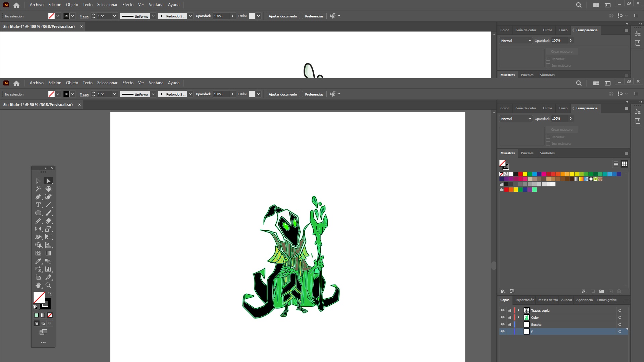Hide the Boceto layer
The width and height of the screenshot is (644, 362).
point(502,324)
